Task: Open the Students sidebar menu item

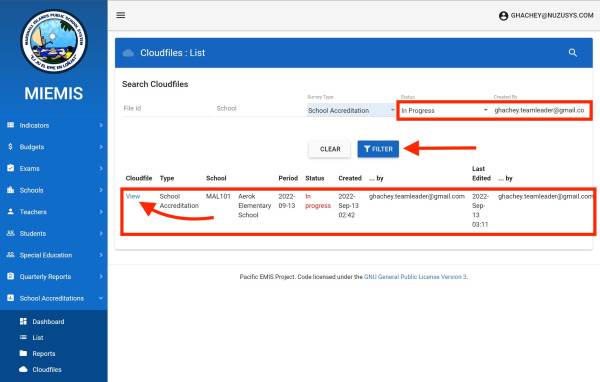Action: (x=54, y=233)
